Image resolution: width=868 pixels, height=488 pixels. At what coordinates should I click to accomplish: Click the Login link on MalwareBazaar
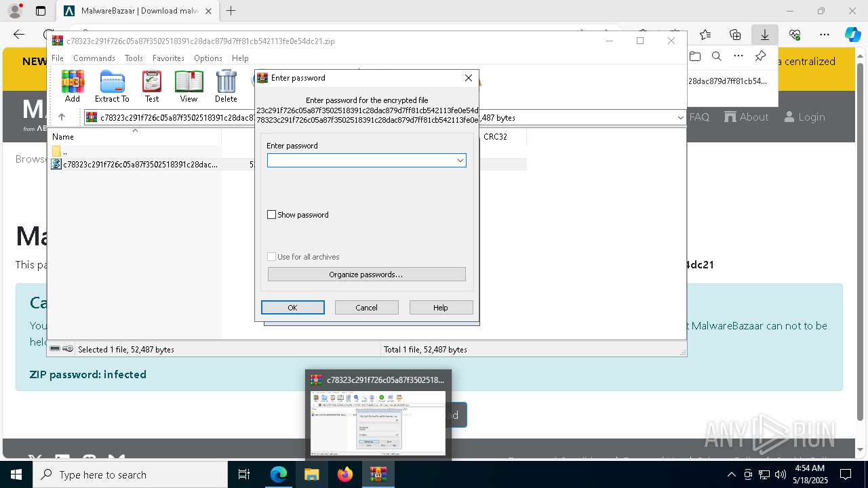(x=805, y=117)
